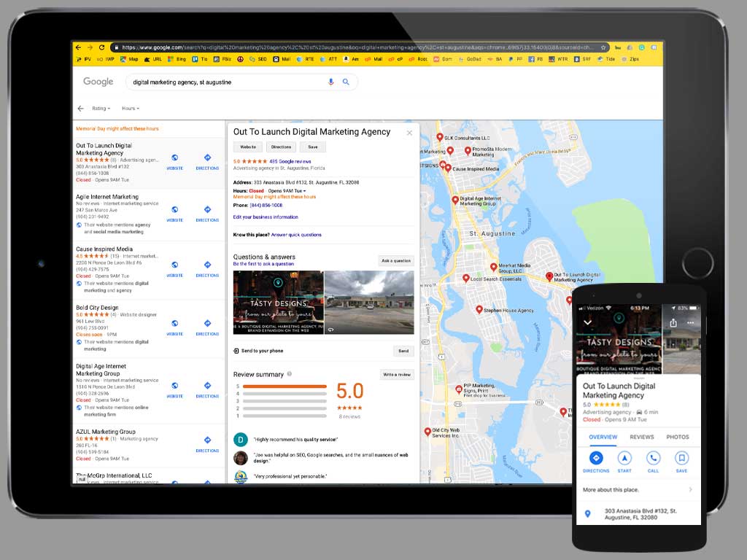747x560 pixels.
Task: Click the Stephen House Agency map pin
Action: click(479, 310)
